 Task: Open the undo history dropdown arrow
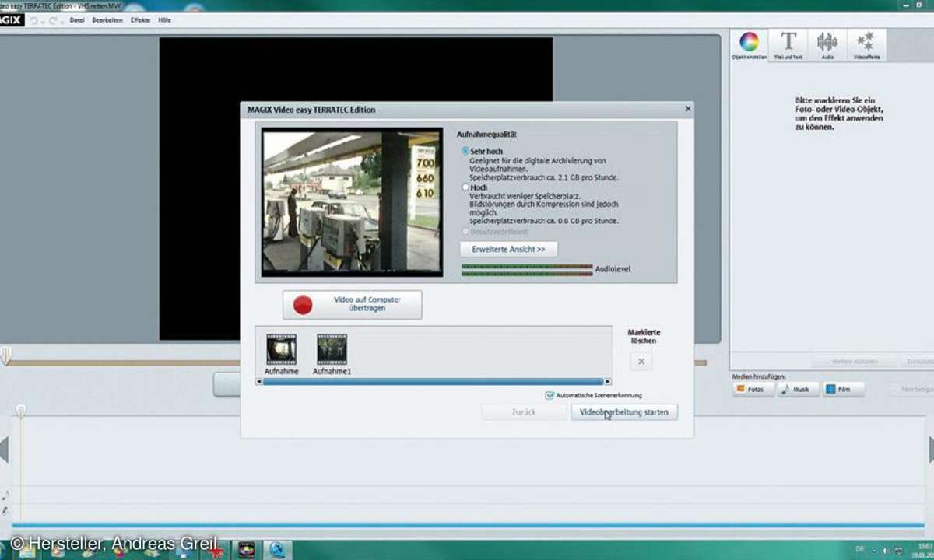(x=41, y=21)
